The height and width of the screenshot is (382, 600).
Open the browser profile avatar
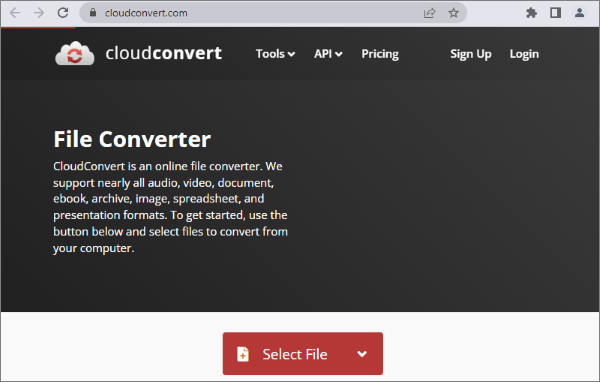579,13
